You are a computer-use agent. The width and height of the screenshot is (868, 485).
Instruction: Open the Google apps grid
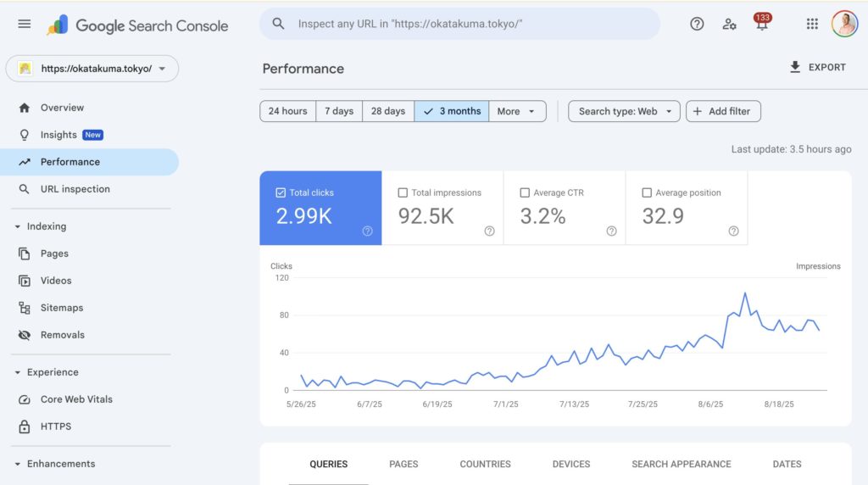tap(812, 24)
